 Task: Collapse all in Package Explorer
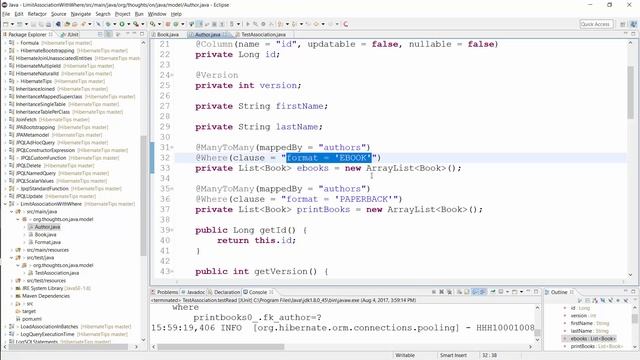(100, 34)
